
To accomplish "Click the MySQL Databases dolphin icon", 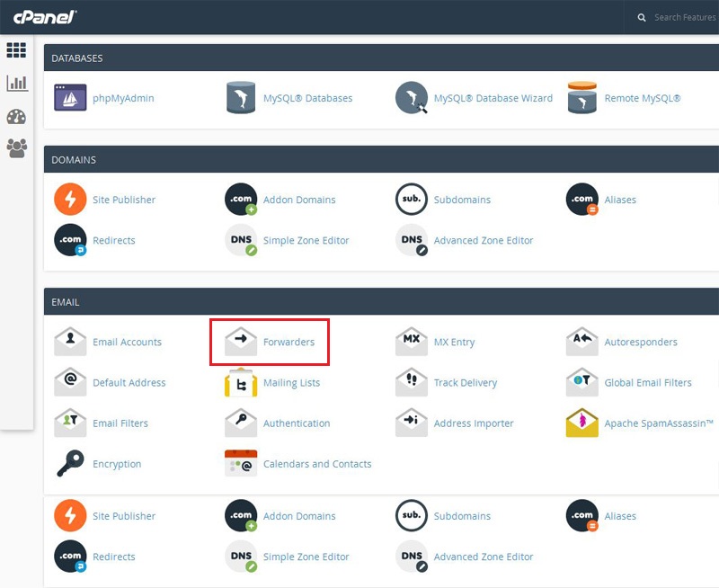I will [241, 97].
